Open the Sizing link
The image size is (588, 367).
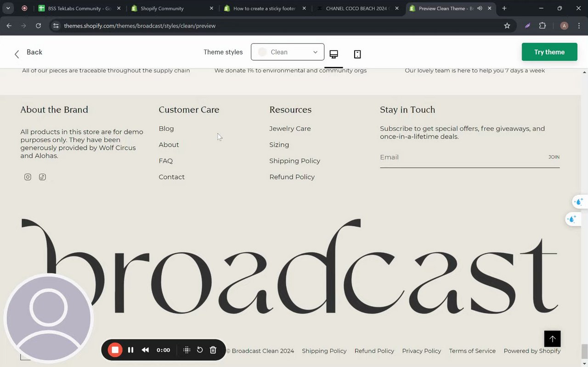pos(279,145)
